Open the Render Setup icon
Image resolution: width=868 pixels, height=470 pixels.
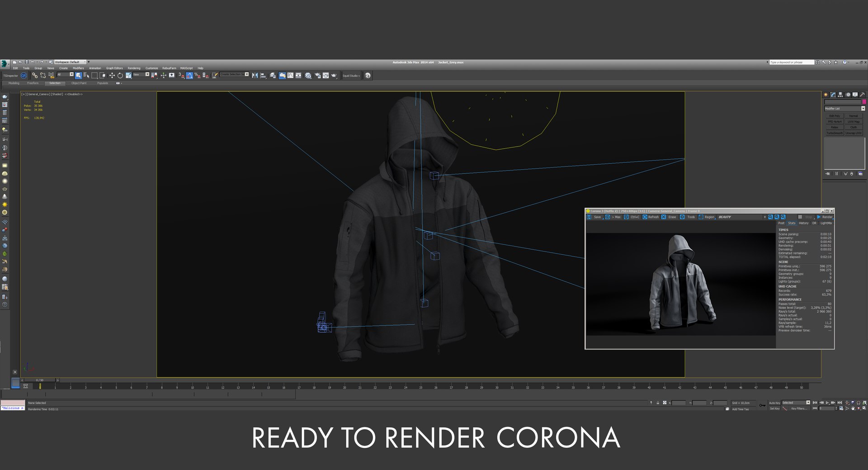(x=317, y=76)
